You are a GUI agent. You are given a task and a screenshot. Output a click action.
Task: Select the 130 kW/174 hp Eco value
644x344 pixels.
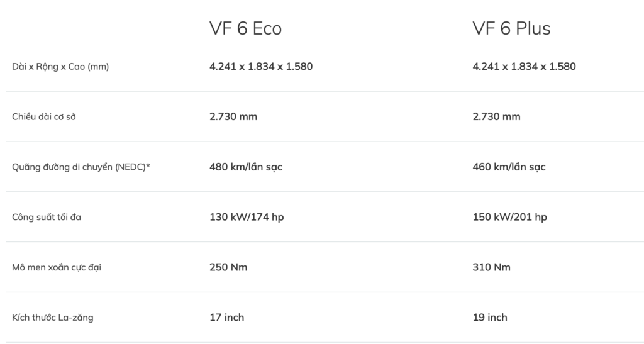click(247, 217)
